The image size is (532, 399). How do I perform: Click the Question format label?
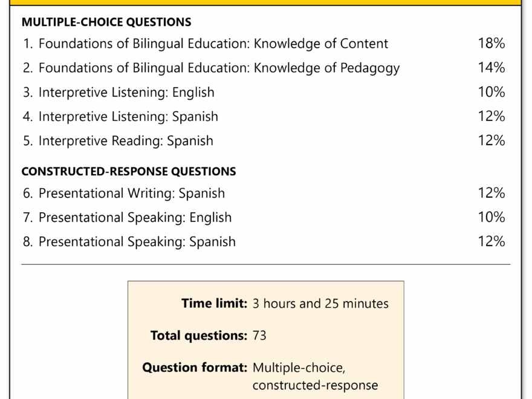[x=195, y=368]
